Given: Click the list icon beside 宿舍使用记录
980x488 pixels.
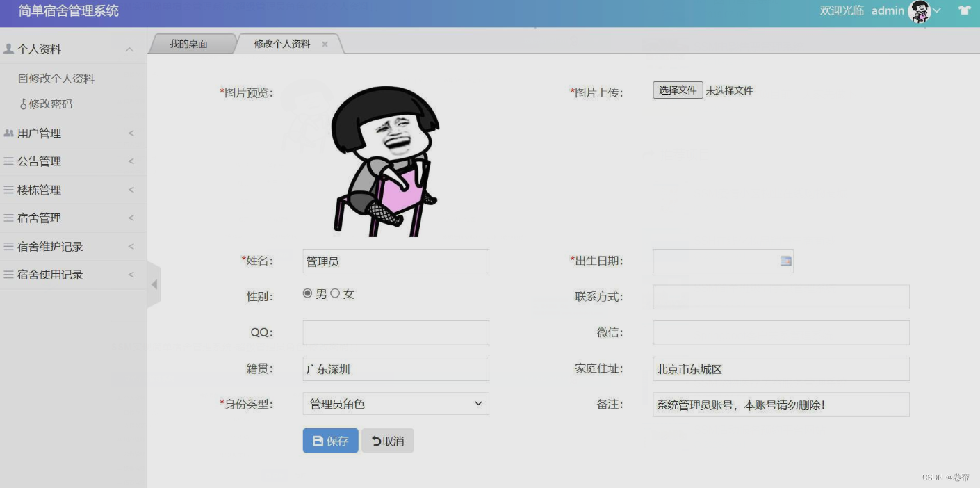Looking at the screenshot, I should 9,275.
